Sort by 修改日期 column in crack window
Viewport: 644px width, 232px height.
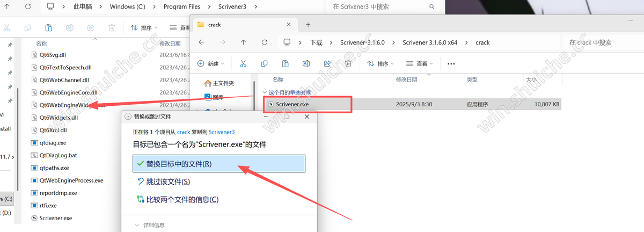point(406,79)
